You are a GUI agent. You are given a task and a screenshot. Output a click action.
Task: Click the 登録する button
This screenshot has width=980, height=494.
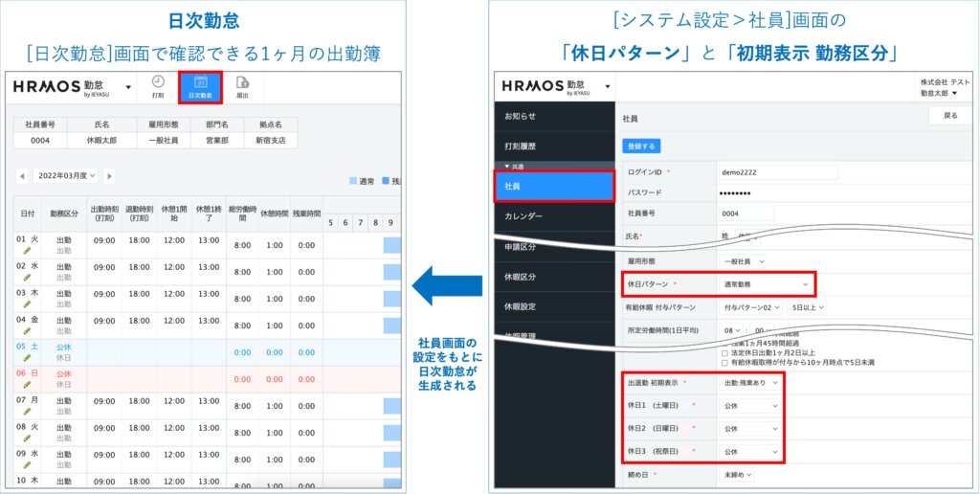[641, 146]
